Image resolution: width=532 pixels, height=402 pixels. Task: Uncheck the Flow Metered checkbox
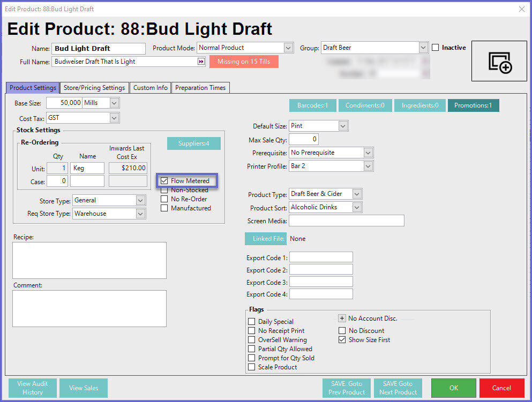[x=164, y=181]
